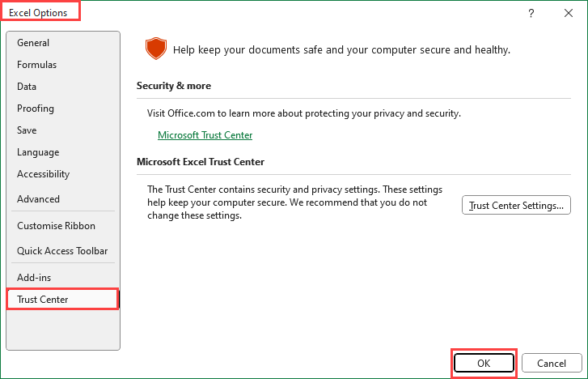Click the orange shield icon
Screen dimensions: 588x379
[x=155, y=48]
